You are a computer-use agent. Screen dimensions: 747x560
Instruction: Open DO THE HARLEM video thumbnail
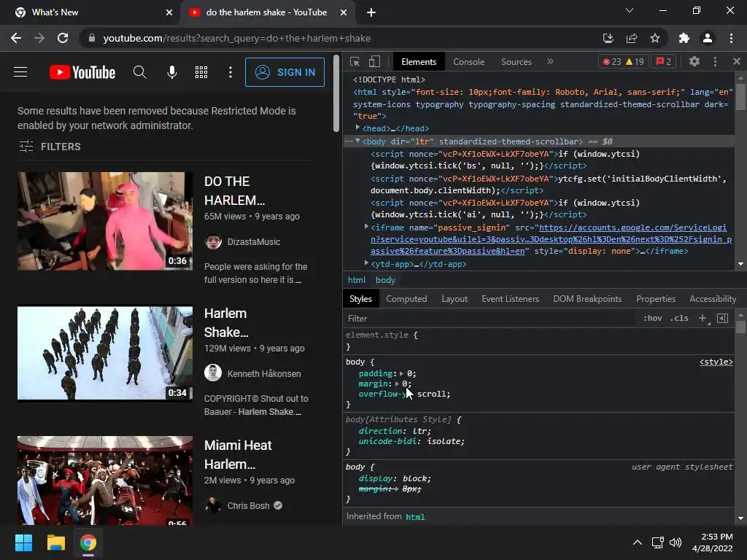click(105, 221)
